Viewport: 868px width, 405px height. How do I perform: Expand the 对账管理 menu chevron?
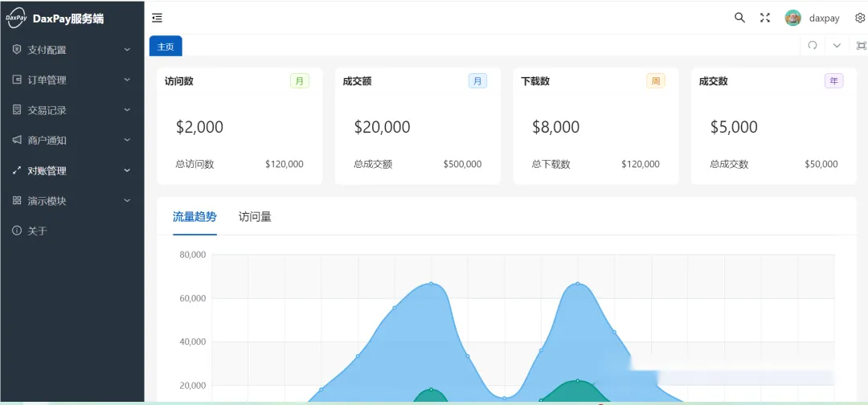[x=127, y=170]
